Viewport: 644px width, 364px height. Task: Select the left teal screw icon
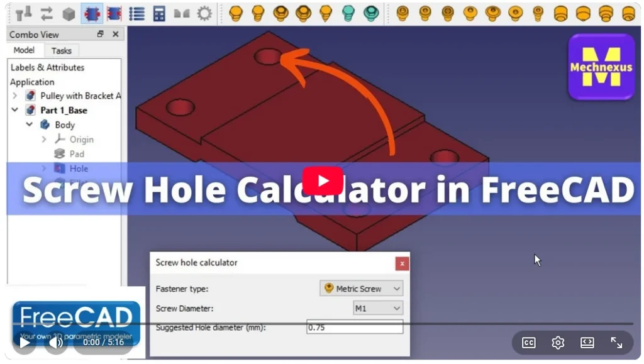pyautogui.click(x=348, y=14)
